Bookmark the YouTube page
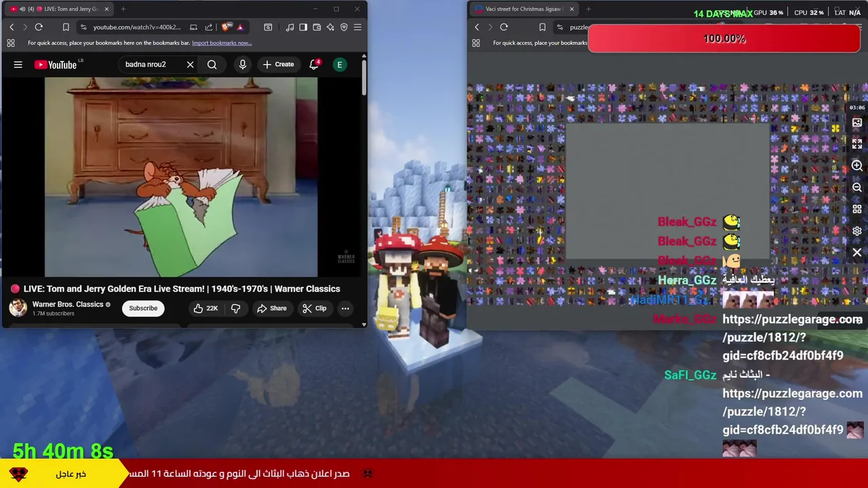The width and height of the screenshot is (868, 488). click(66, 27)
